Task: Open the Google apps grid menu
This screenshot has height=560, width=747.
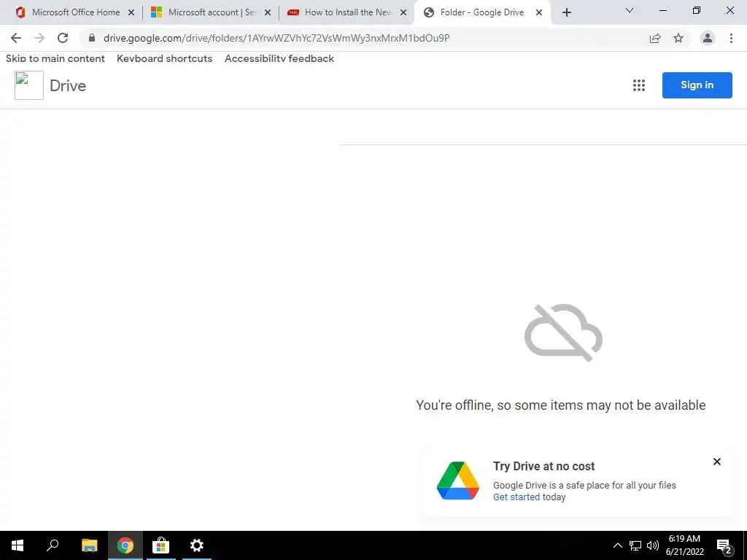Action: tap(639, 85)
